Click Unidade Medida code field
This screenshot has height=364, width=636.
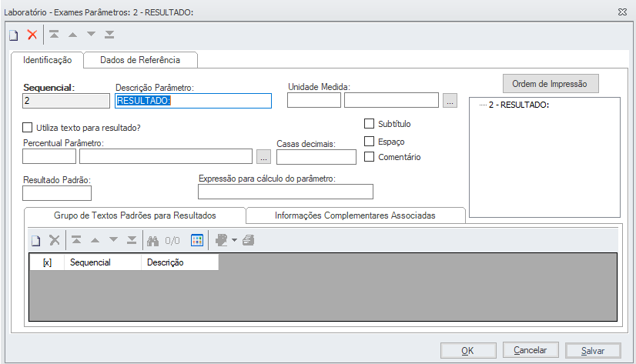click(314, 100)
